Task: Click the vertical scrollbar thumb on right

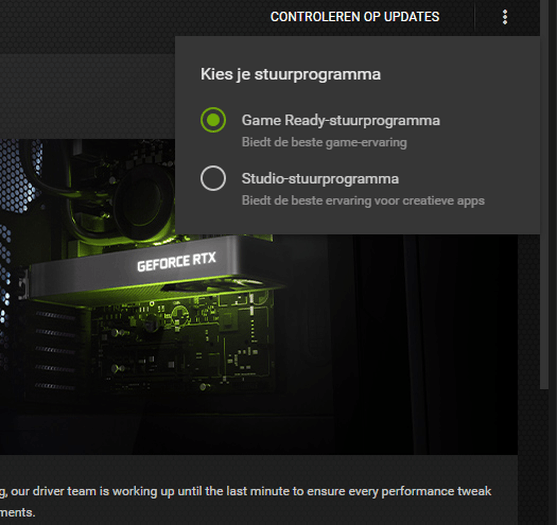Action: [x=545, y=194]
